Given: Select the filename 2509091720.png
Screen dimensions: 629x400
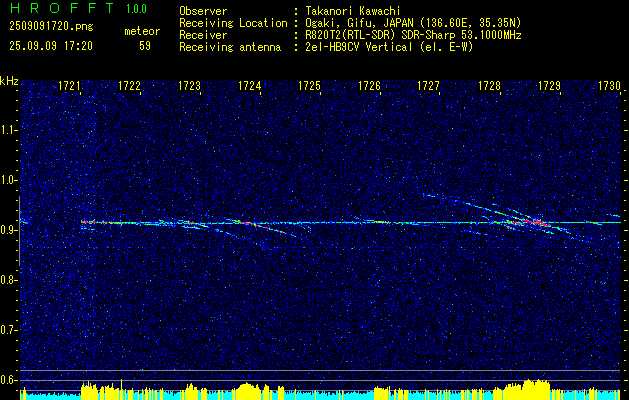Looking at the screenshot, I should point(51,27).
